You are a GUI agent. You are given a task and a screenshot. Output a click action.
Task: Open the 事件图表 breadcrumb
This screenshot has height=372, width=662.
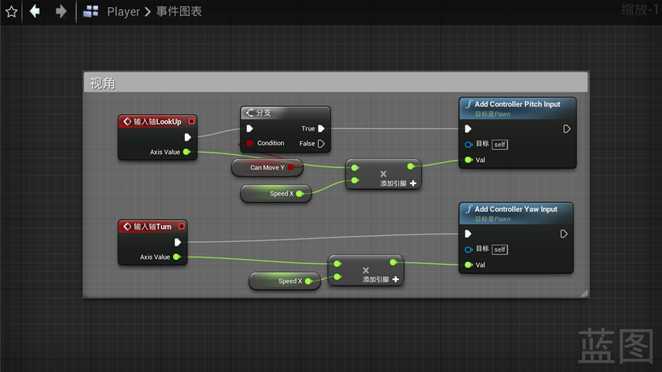point(179,11)
